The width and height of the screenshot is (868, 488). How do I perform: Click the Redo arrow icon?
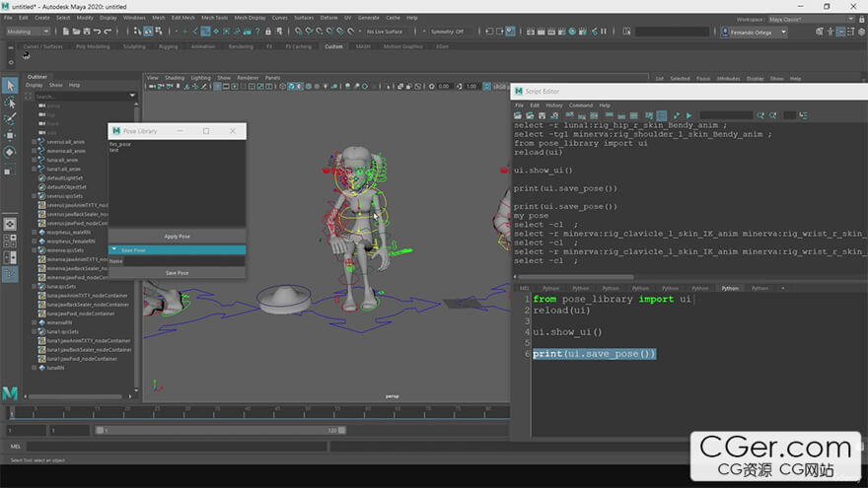(x=108, y=32)
